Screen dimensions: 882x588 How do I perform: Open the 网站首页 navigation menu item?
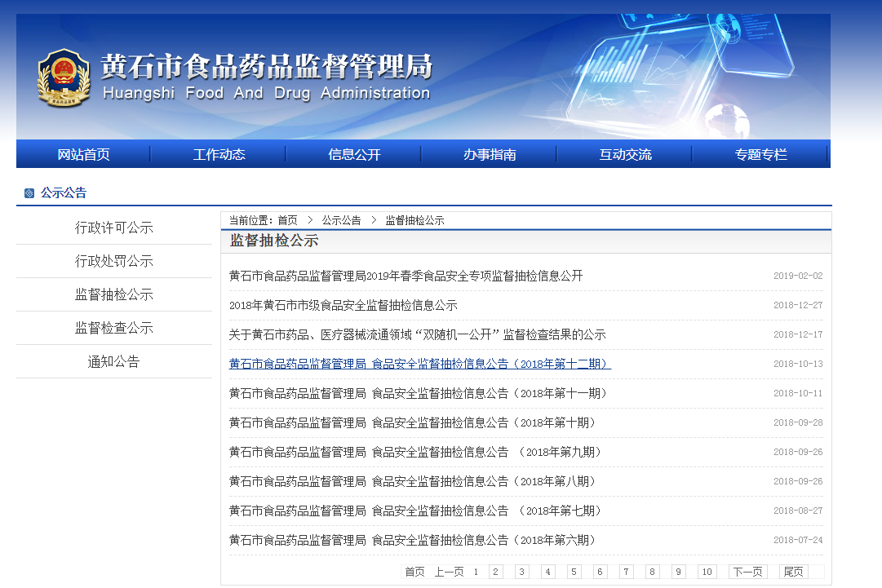84,154
